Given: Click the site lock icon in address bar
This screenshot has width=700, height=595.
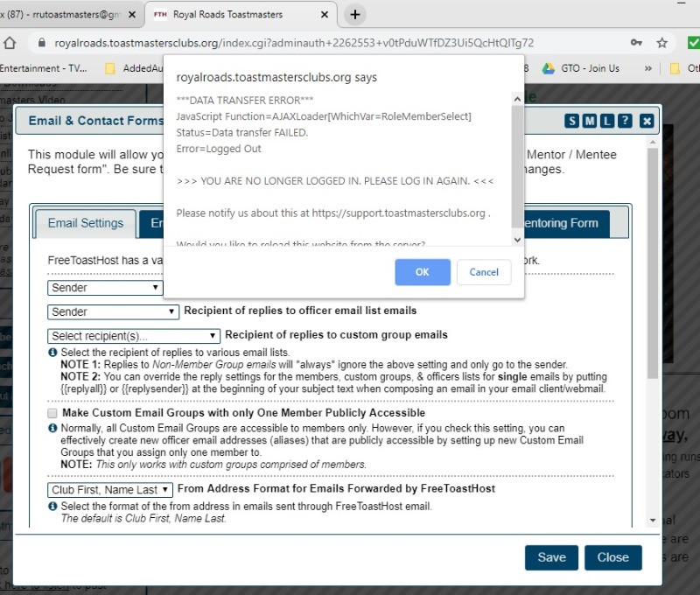Looking at the screenshot, I should pos(38,42).
